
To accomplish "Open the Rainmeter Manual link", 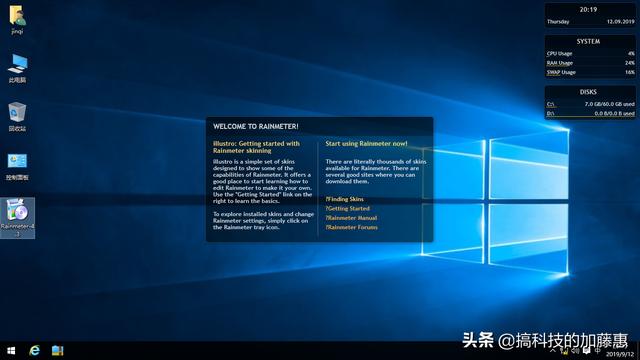I will (351, 218).
